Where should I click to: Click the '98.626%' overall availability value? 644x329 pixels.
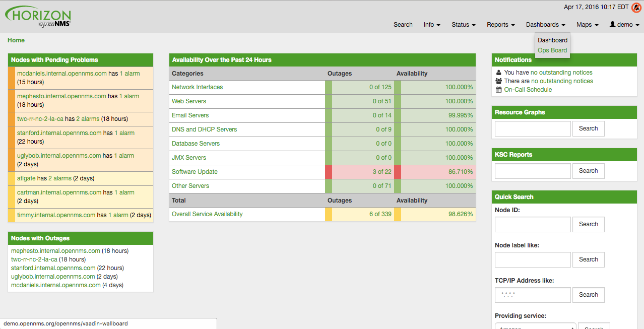461,214
